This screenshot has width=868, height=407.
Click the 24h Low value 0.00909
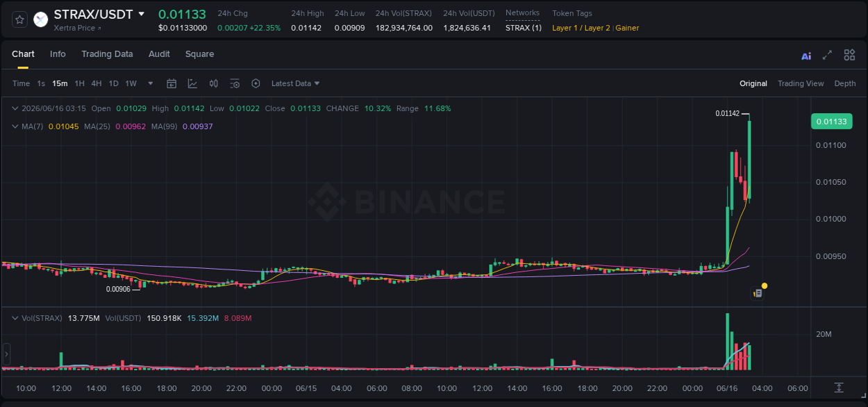tap(349, 28)
